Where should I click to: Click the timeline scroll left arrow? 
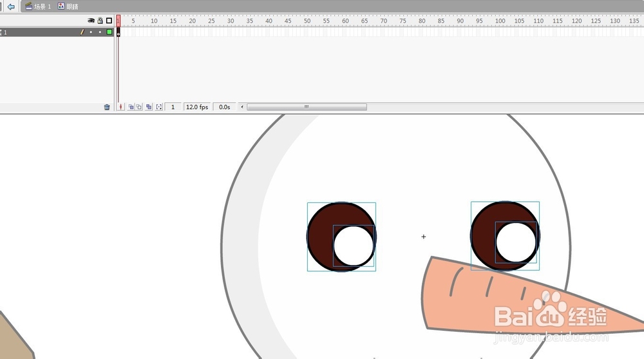point(242,107)
